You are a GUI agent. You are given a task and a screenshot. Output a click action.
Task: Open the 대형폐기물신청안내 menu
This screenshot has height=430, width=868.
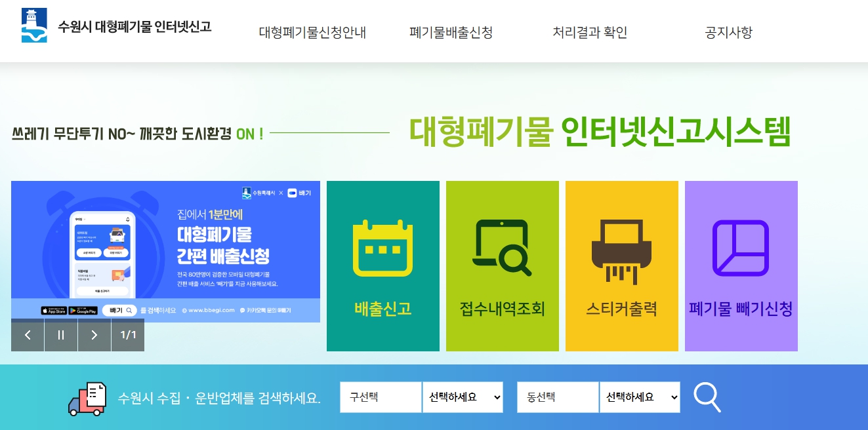312,32
